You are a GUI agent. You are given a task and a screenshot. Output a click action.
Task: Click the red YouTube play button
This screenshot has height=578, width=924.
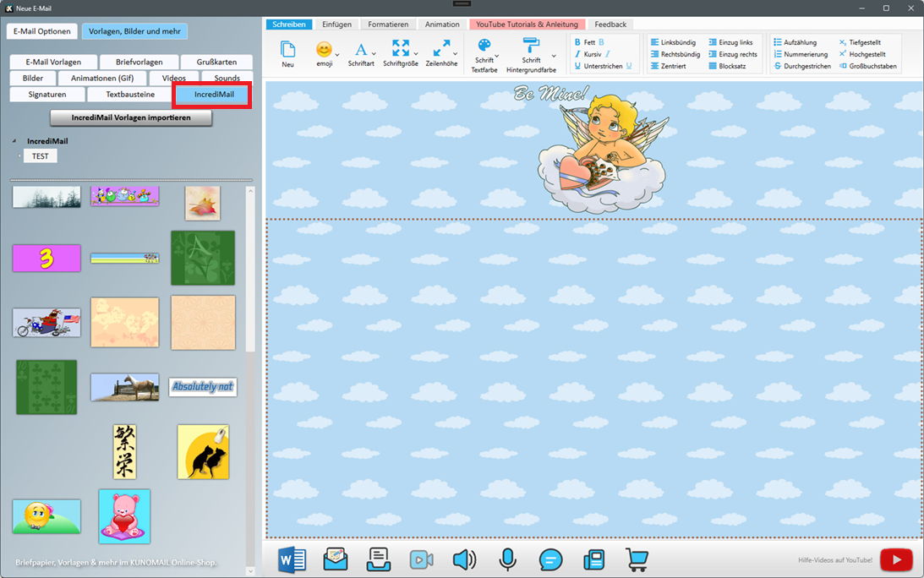(x=895, y=559)
